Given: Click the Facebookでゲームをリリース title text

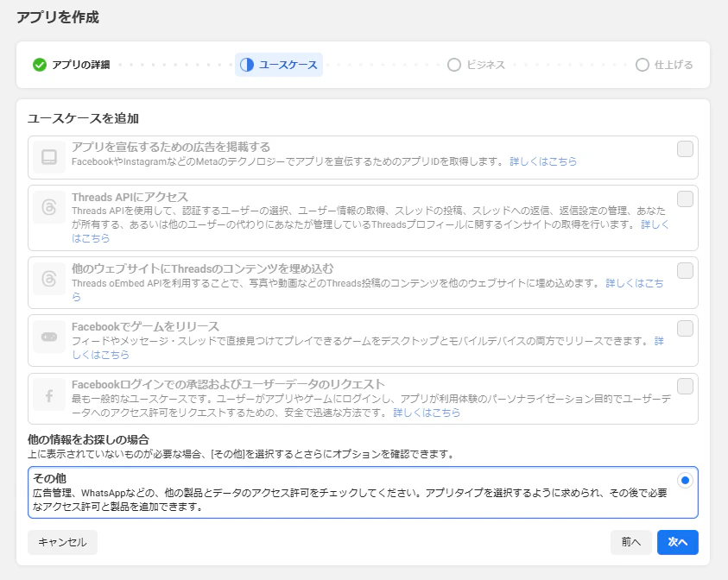Looking at the screenshot, I should (x=145, y=326).
